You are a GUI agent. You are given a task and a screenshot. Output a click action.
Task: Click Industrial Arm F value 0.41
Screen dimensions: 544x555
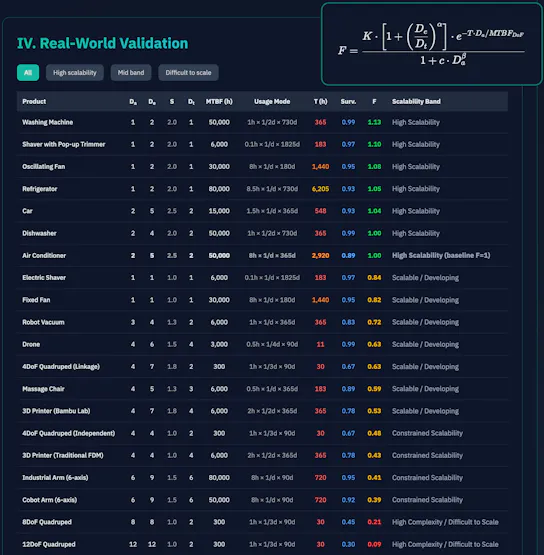[374, 477]
